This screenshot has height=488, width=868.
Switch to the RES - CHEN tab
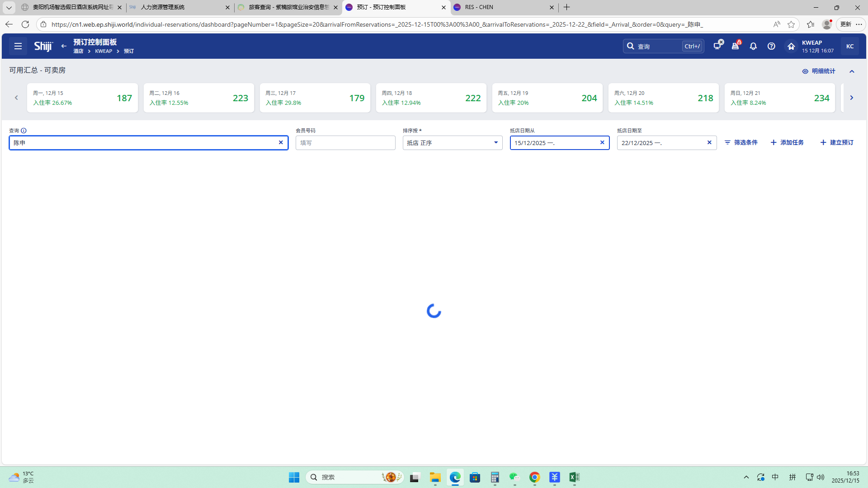coord(502,7)
